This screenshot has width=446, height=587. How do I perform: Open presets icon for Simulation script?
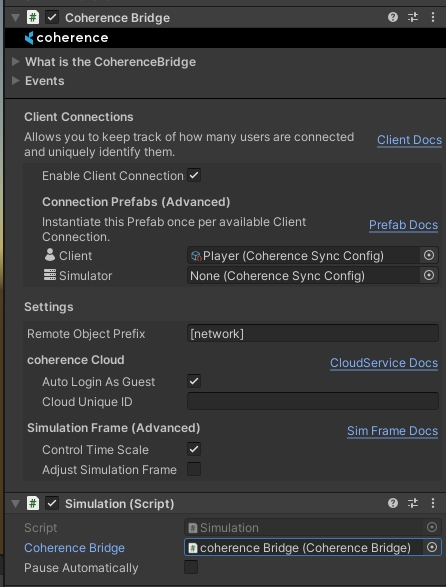click(x=413, y=503)
